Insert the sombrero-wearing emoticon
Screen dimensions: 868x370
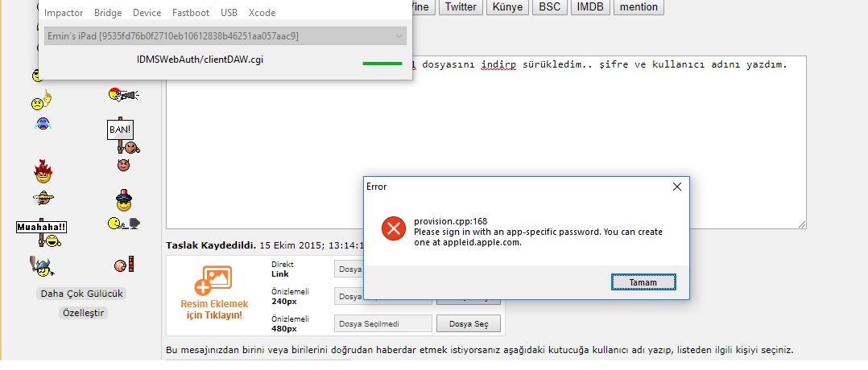pos(43,197)
